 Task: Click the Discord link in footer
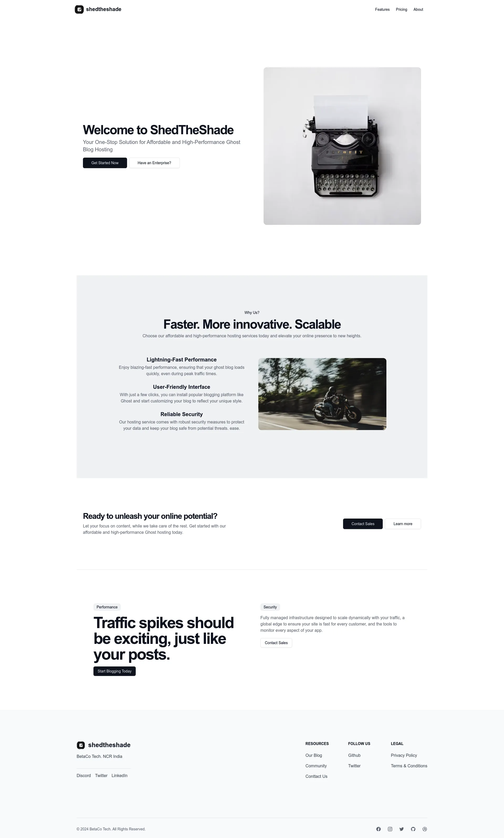tap(83, 775)
